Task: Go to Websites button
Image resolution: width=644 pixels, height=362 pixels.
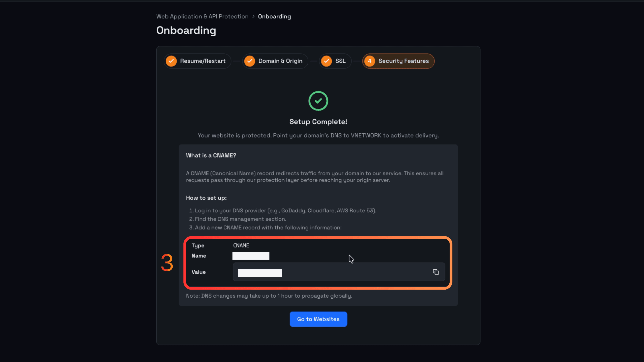Action: click(x=318, y=319)
